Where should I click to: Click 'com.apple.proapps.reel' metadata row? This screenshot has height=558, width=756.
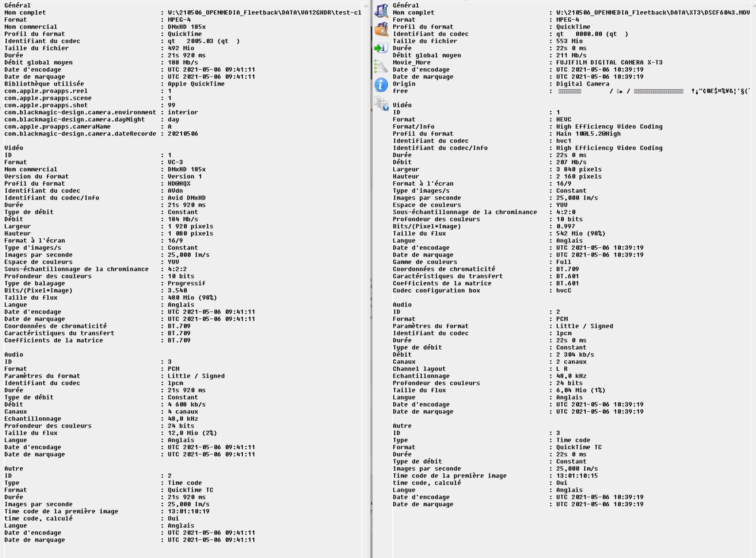tap(46, 91)
